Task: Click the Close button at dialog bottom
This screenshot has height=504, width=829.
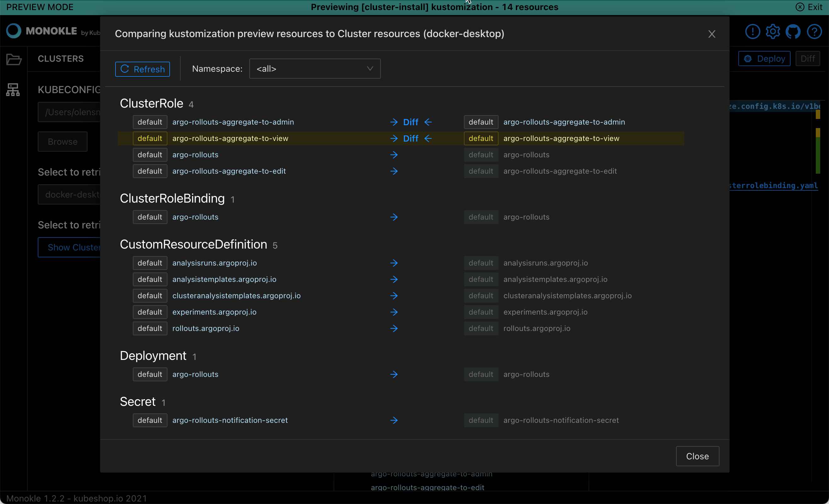Action: [x=697, y=456]
